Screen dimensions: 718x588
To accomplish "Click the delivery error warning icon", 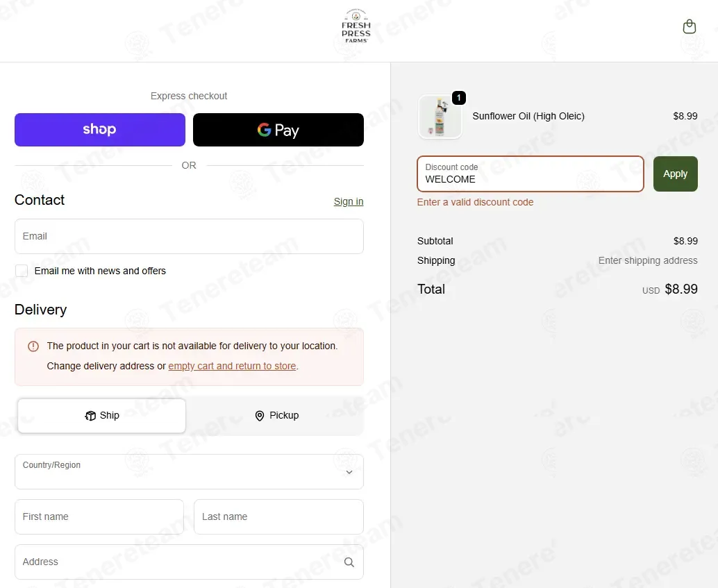I will [x=33, y=346].
